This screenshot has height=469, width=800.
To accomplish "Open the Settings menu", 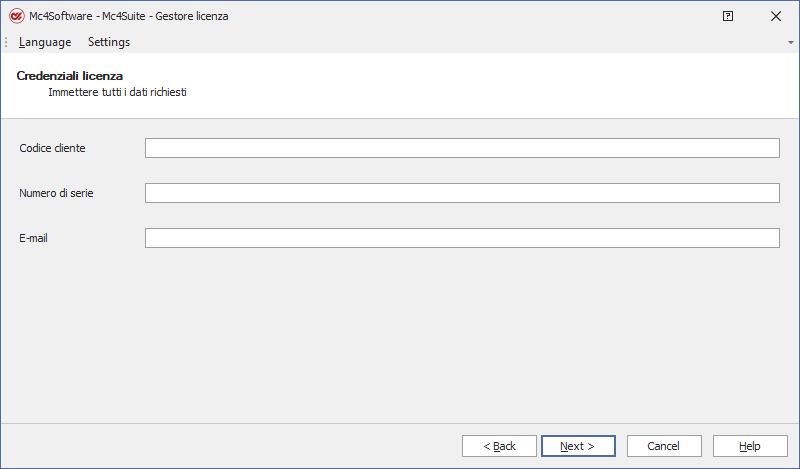I will [109, 42].
